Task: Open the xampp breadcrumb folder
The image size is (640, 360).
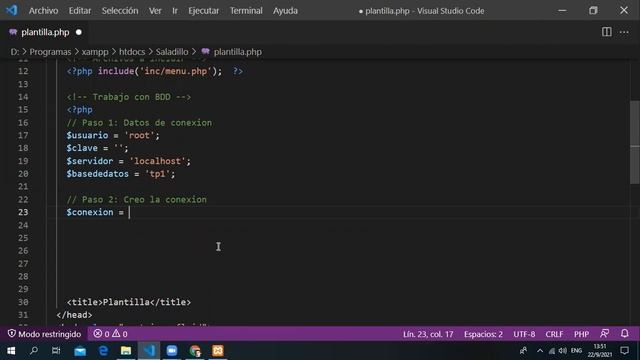Action: tap(95, 52)
